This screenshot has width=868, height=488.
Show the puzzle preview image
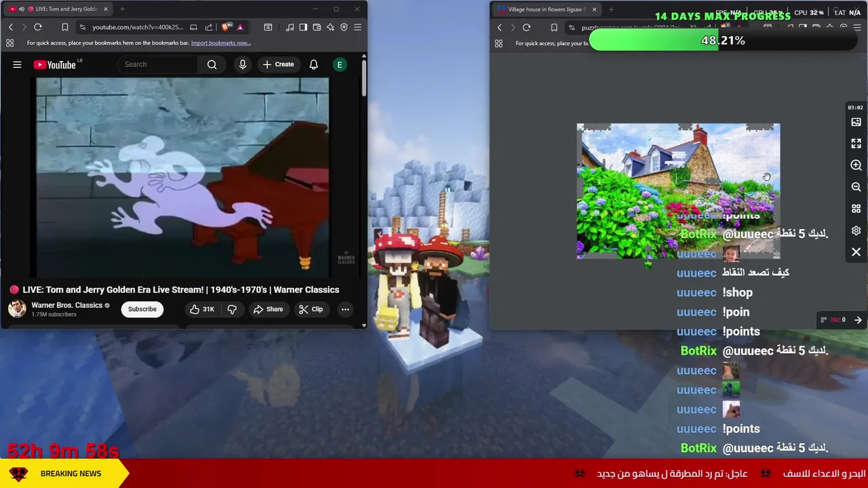pos(856,122)
